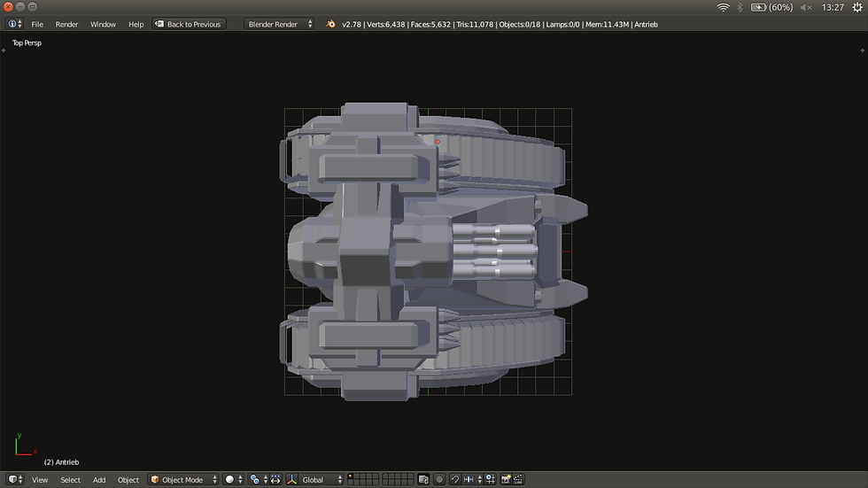This screenshot has width=868, height=488.
Task: Open the Object Mode dropdown
Action: pos(182,479)
